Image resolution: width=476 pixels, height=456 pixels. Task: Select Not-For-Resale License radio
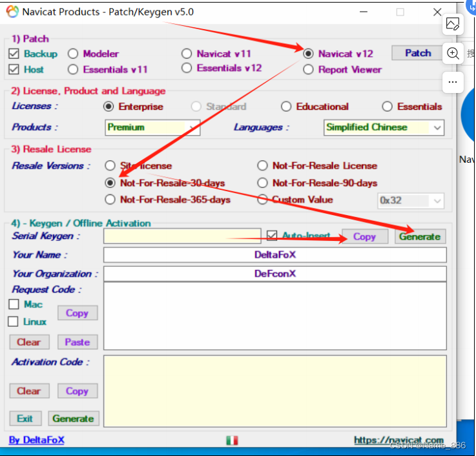click(x=263, y=166)
